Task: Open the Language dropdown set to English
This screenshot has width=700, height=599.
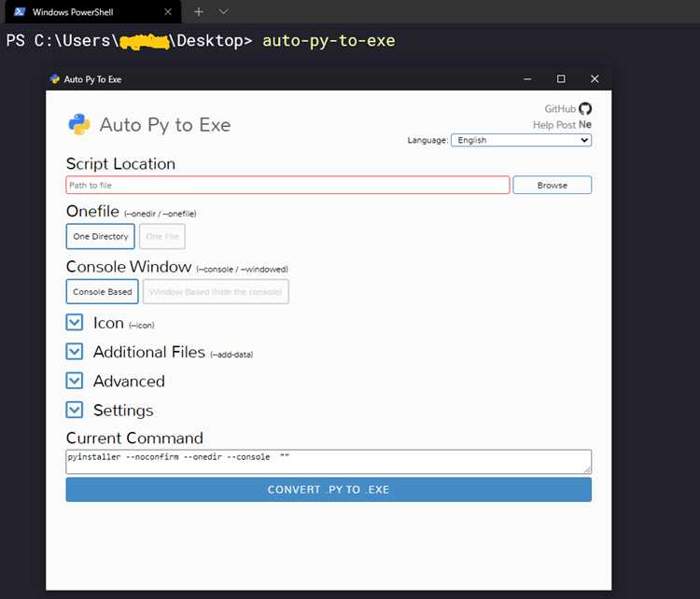Action: tap(521, 140)
